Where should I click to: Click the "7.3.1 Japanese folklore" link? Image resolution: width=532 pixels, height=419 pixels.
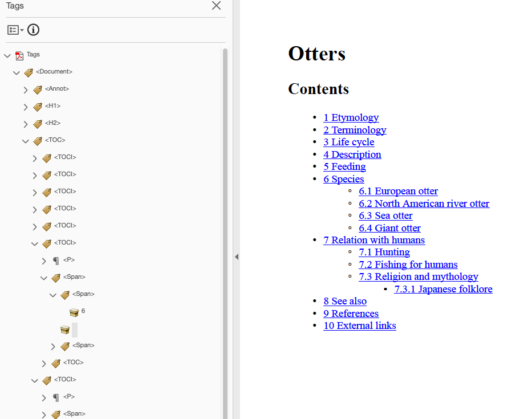tap(443, 289)
